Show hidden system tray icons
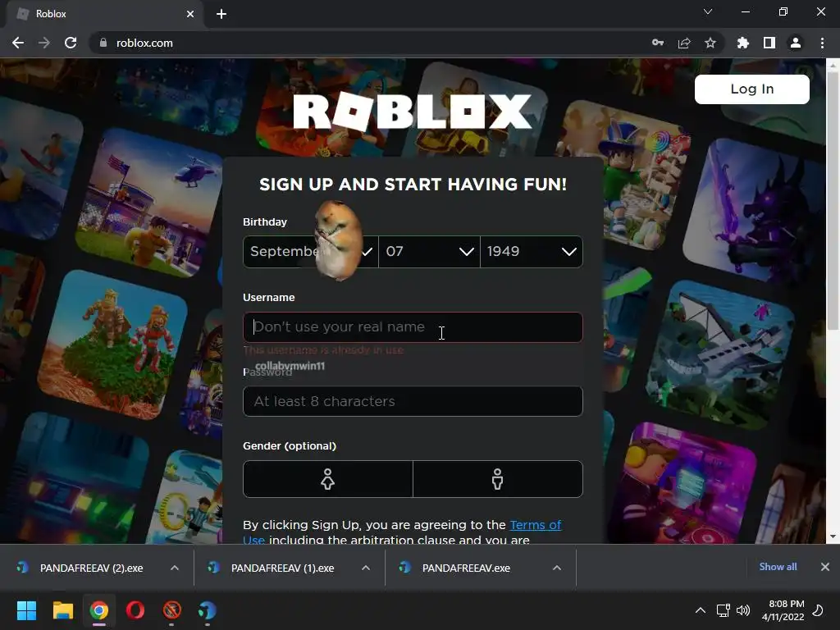The width and height of the screenshot is (840, 630). click(x=701, y=610)
